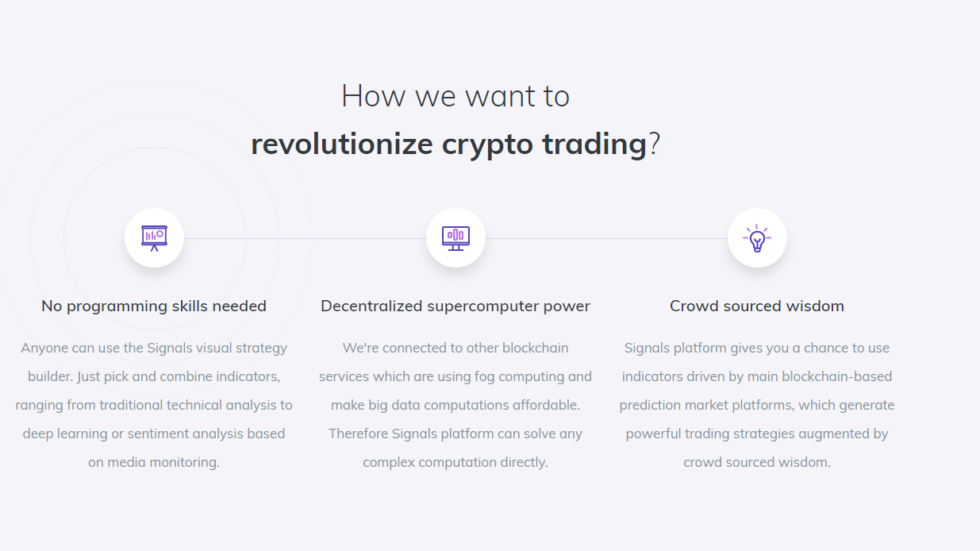Viewport: 980px width, 551px height.
Task: Select the 'No programming skills needed' heading
Action: [x=154, y=306]
